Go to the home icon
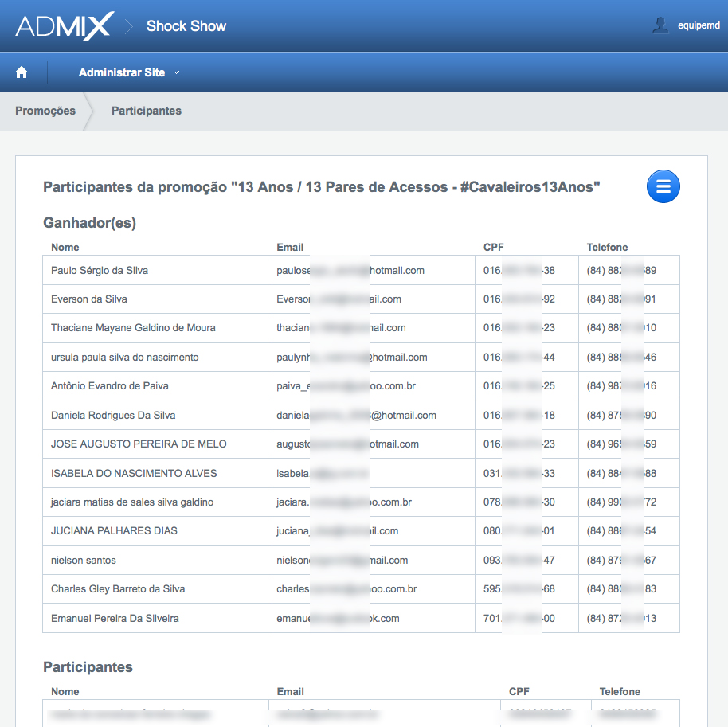The width and height of the screenshot is (728, 727). point(22,72)
